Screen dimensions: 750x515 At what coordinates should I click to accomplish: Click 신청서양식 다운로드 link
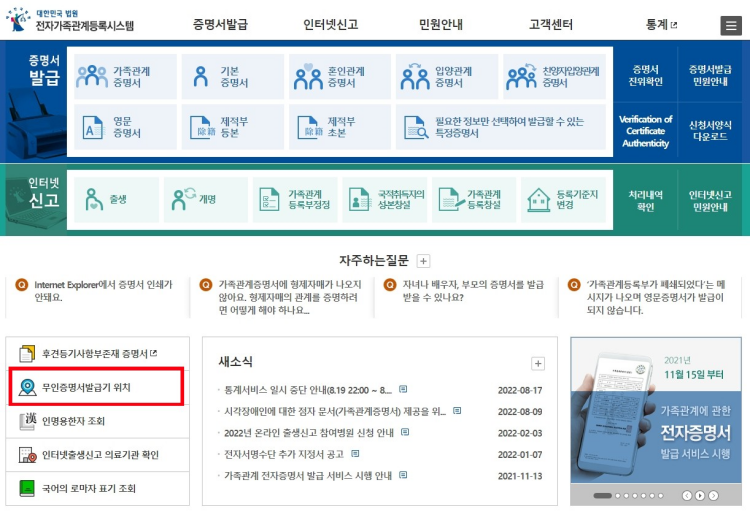pos(710,131)
